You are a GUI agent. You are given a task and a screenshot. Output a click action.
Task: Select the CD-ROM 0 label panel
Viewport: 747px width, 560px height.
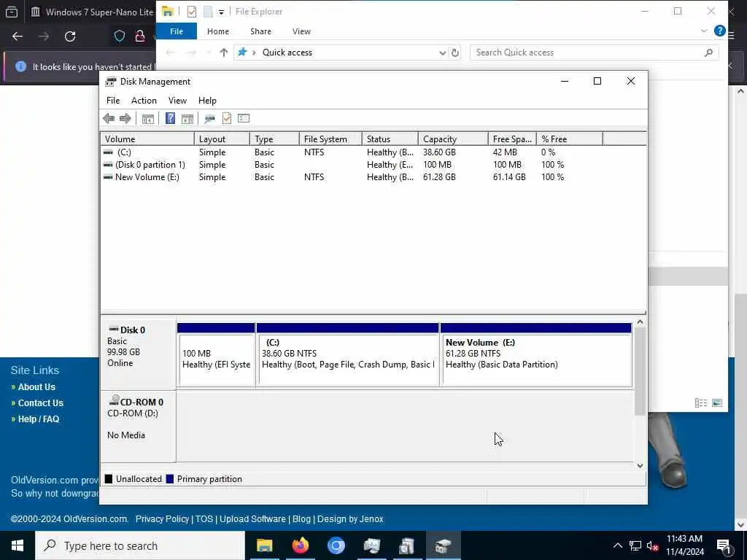click(138, 426)
